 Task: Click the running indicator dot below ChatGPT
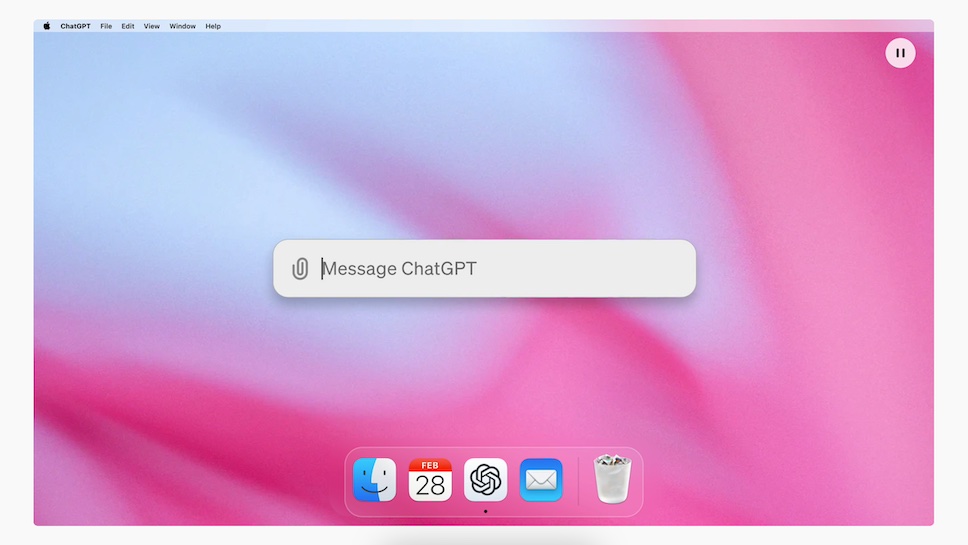(486, 511)
